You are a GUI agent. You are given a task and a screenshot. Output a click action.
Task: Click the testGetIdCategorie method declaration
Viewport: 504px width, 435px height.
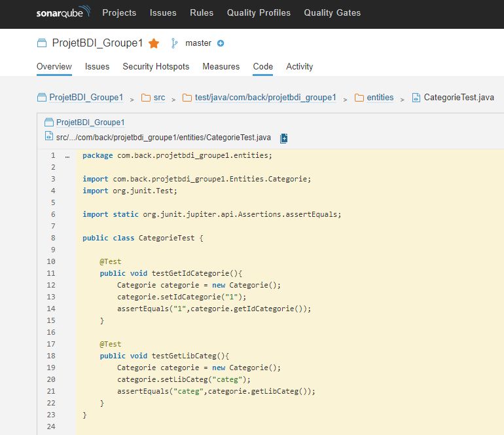point(171,273)
